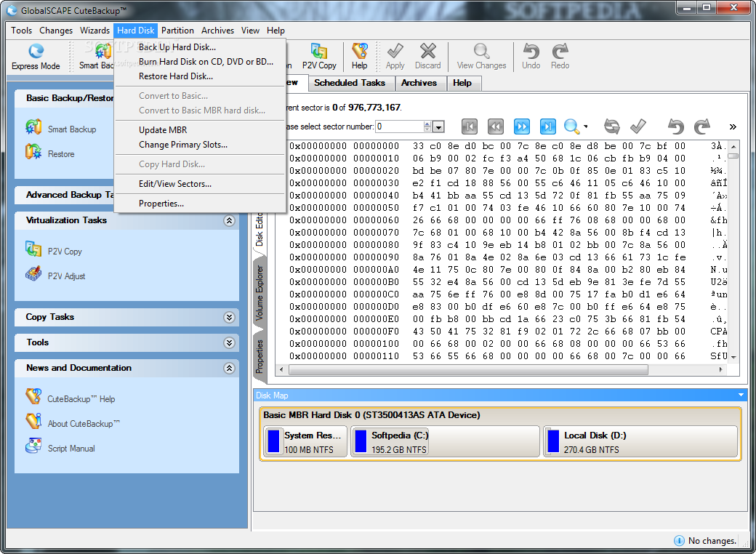Image resolution: width=756 pixels, height=554 pixels.
Task: Click Basic MBR Hard Disk 0 header
Action: point(371,414)
